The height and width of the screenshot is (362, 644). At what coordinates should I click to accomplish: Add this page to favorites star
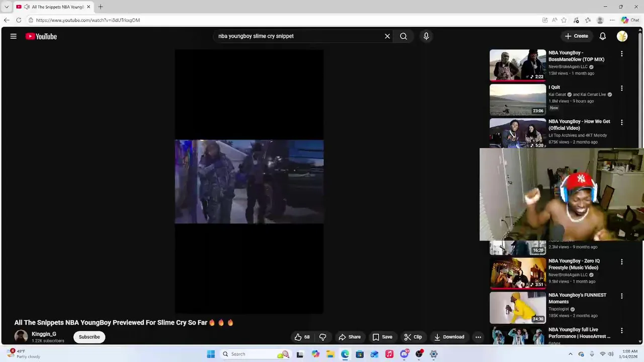(564, 20)
